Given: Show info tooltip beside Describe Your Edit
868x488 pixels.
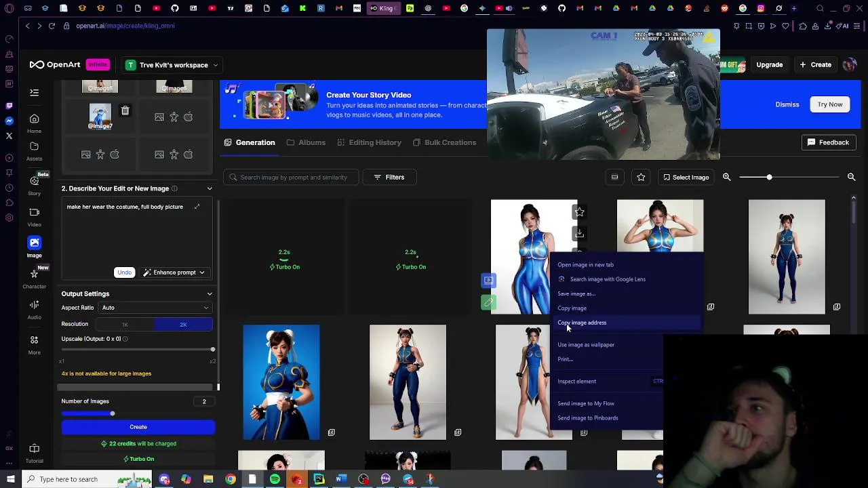Looking at the screenshot, I should (174, 188).
